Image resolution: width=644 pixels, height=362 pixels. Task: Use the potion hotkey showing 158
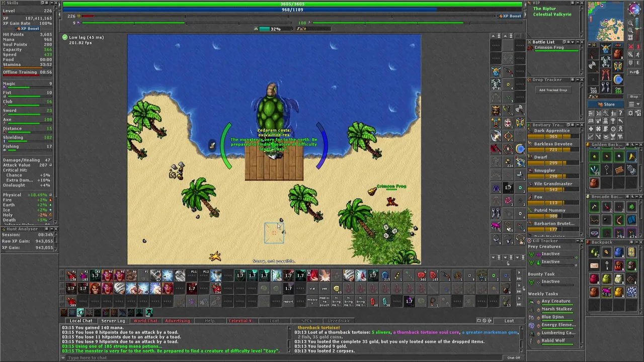[x=71, y=275]
